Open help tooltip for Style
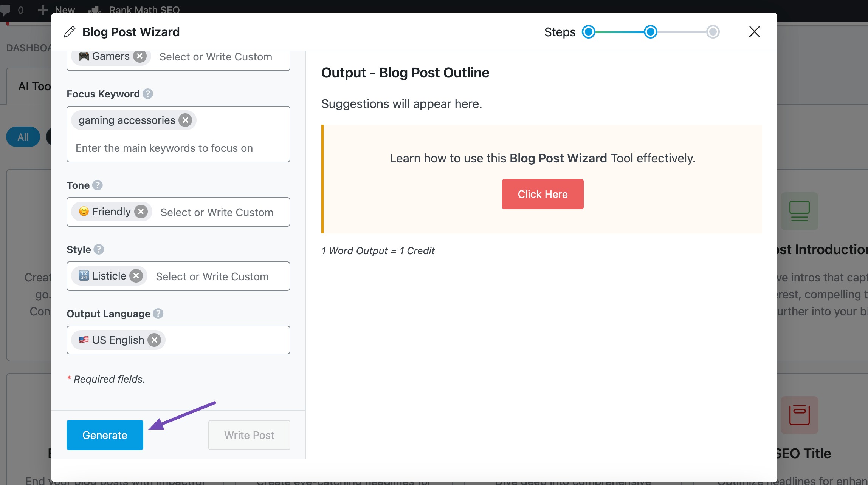The image size is (868, 485). click(99, 249)
